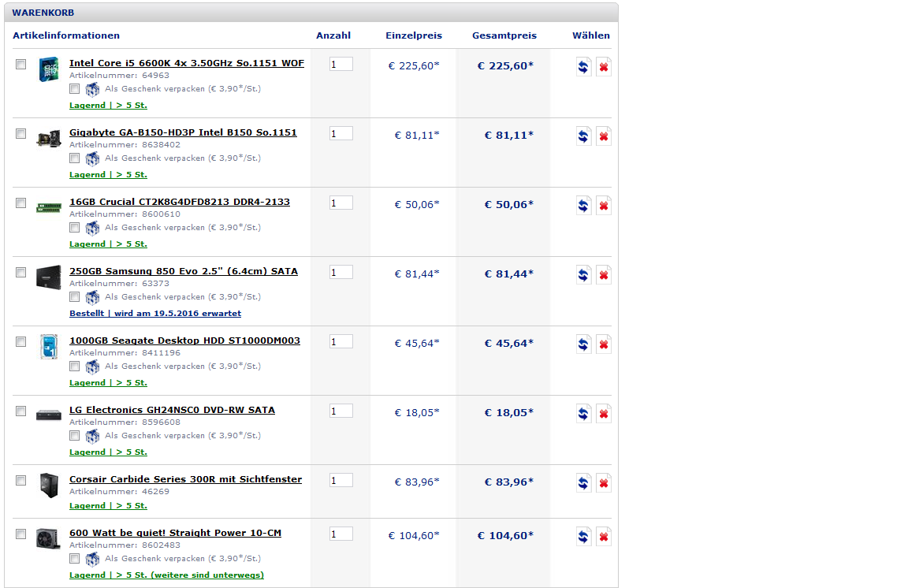This screenshot has height=588, width=908.
Task: Enable gift wrap for LG DVD-RW
Action: 74,436
